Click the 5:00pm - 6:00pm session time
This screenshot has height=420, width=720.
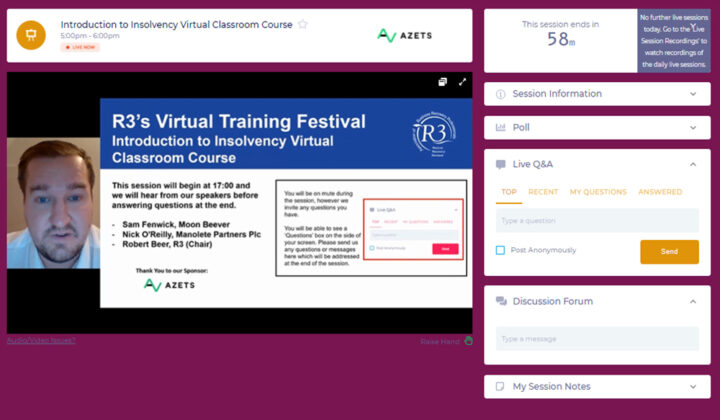90,36
